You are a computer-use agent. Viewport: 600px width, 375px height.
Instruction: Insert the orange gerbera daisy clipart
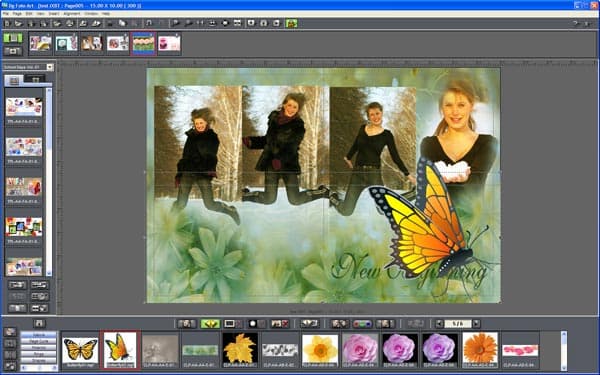click(x=480, y=349)
